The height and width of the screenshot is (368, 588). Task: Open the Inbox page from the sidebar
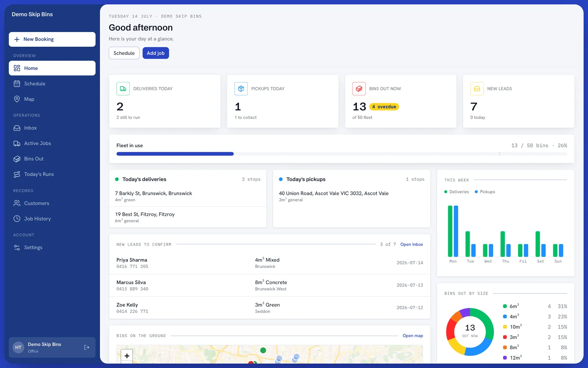52,128
